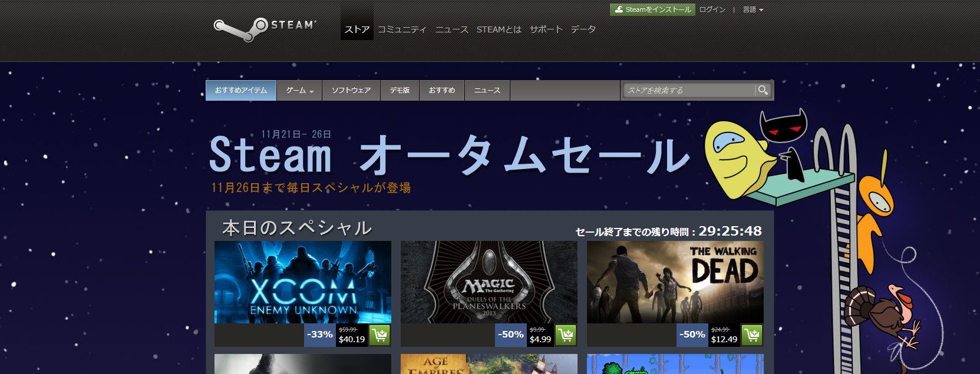Open the STEAMとは page
The image size is (980, 374).
tap(499, 29)
